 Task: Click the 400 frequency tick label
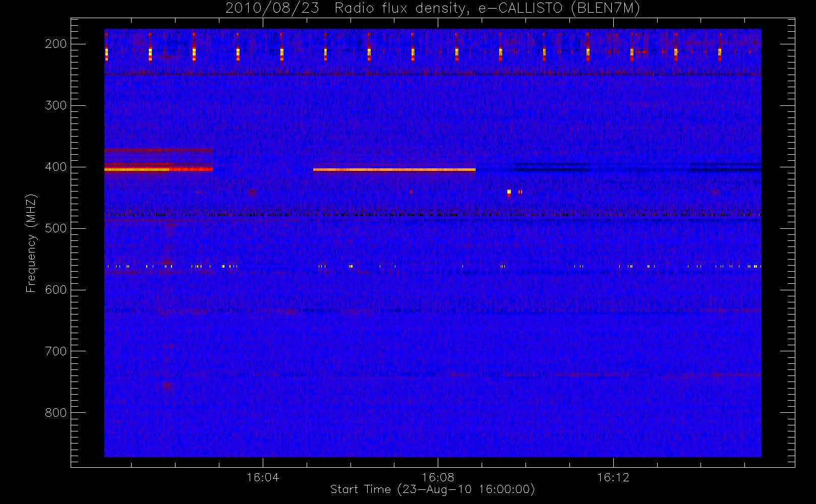[55, 167]
